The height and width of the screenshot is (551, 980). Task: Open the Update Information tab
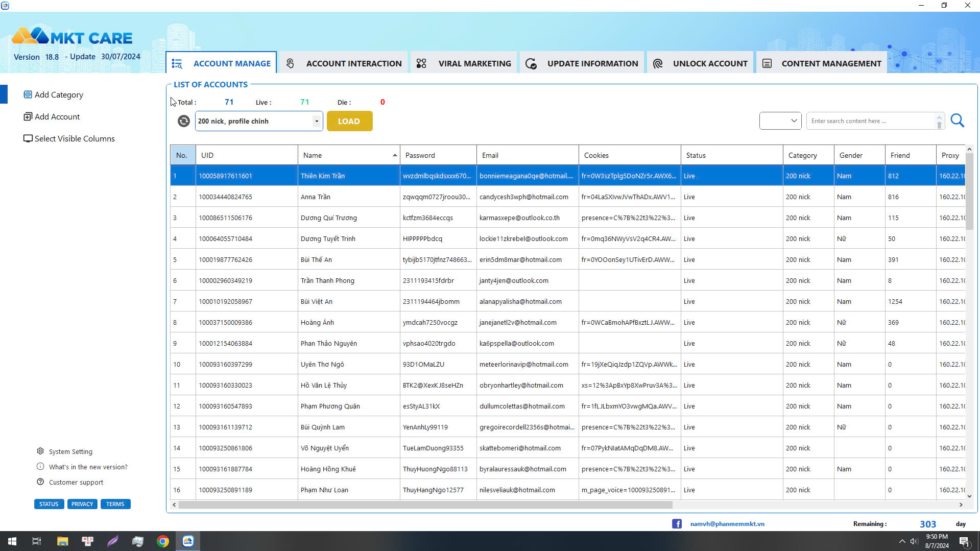(x=582, y=63)
